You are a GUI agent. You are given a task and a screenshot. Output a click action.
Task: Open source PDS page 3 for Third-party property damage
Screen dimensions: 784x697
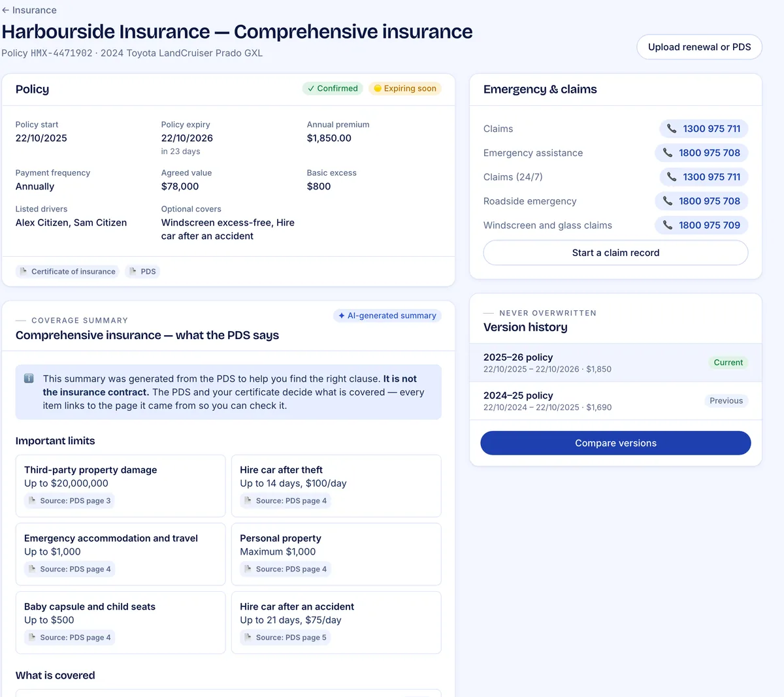[69, 501]
